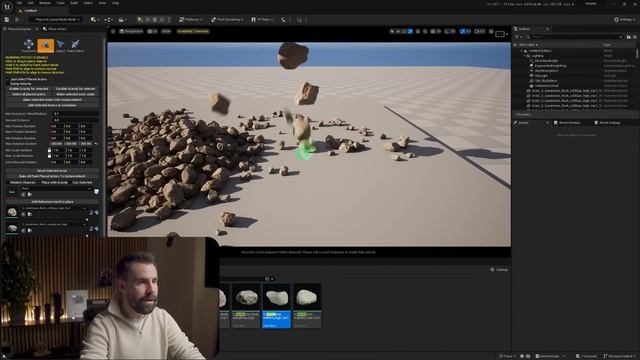Activate the highlighted scale transform gizmo icon
The image size is (640, 360).
(410, 31)
